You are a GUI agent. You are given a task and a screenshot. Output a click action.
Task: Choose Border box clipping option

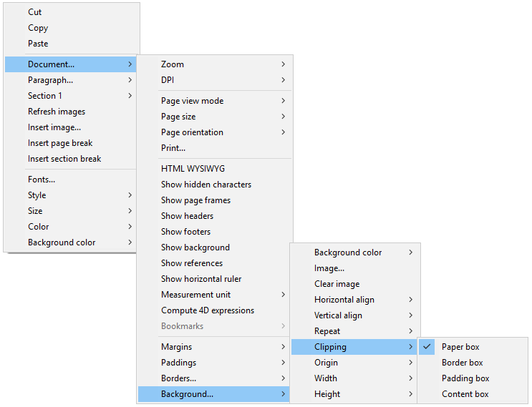(462, 363)
